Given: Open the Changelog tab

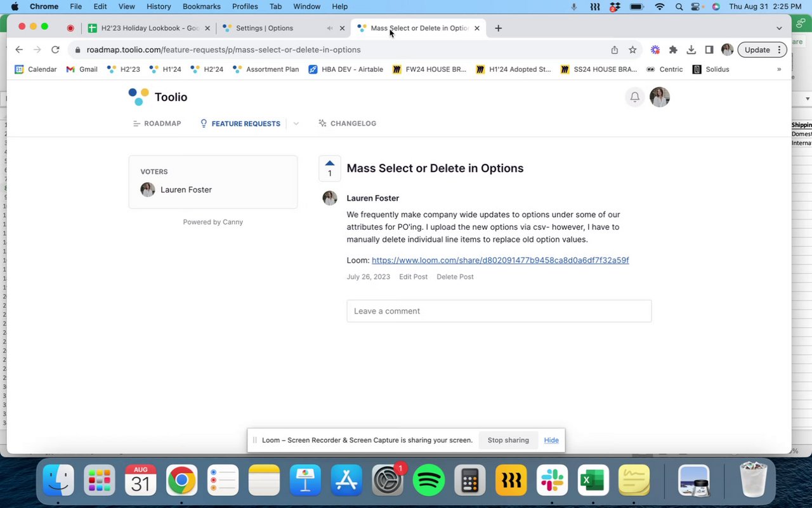Looking at the screenshot, I should click(x=347, y=124).
